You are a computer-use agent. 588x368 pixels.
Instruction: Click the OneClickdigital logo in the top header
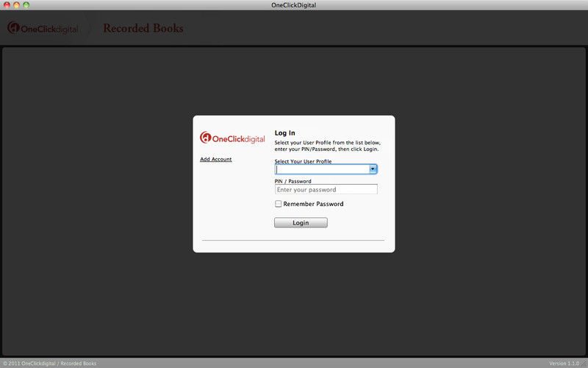click(x=41, y=29)
